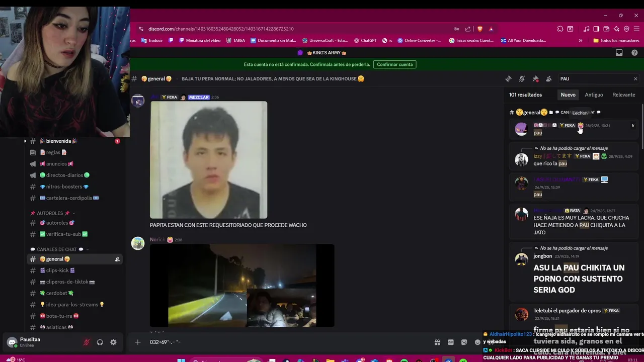Screen dimensions: 644x362
Task: Open browser extensions puzzle icon
Action: click(x=560, y=29)
